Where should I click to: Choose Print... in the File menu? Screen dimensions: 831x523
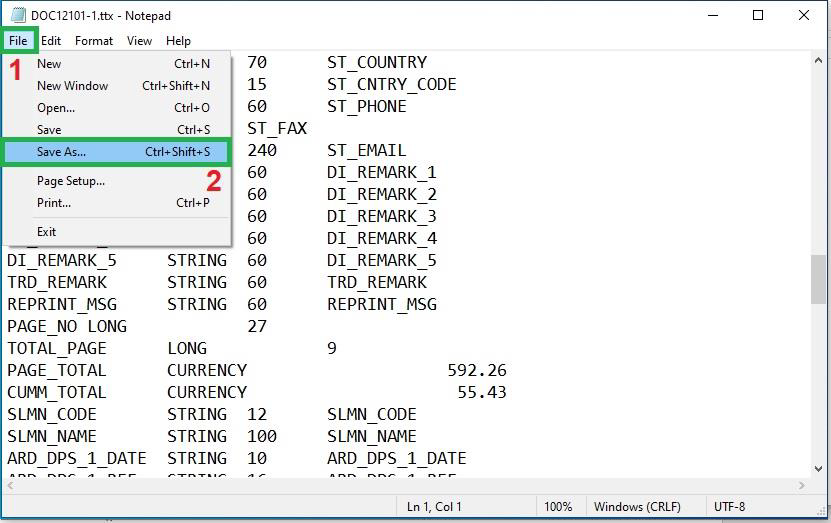coord(54,203)
